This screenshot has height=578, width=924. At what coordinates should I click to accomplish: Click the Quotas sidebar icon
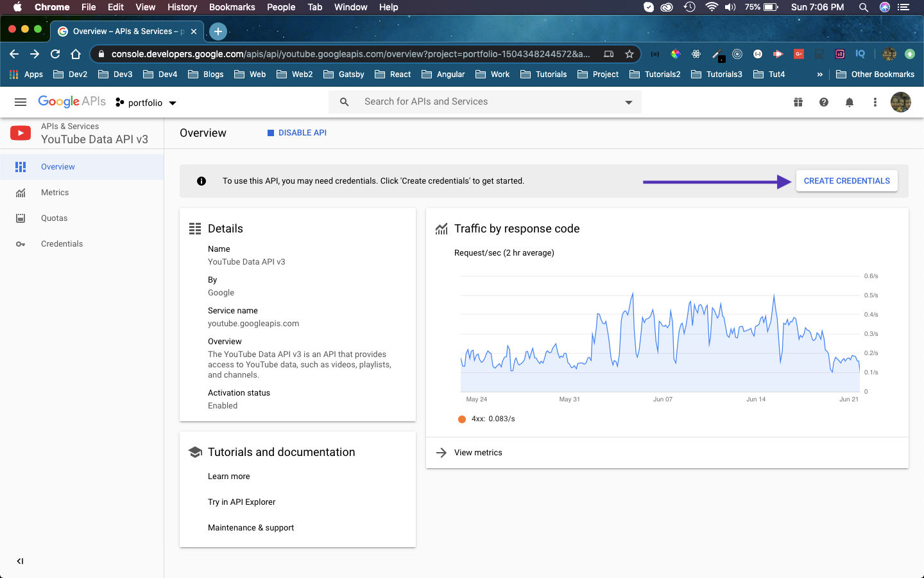click(x=21, y=218)
